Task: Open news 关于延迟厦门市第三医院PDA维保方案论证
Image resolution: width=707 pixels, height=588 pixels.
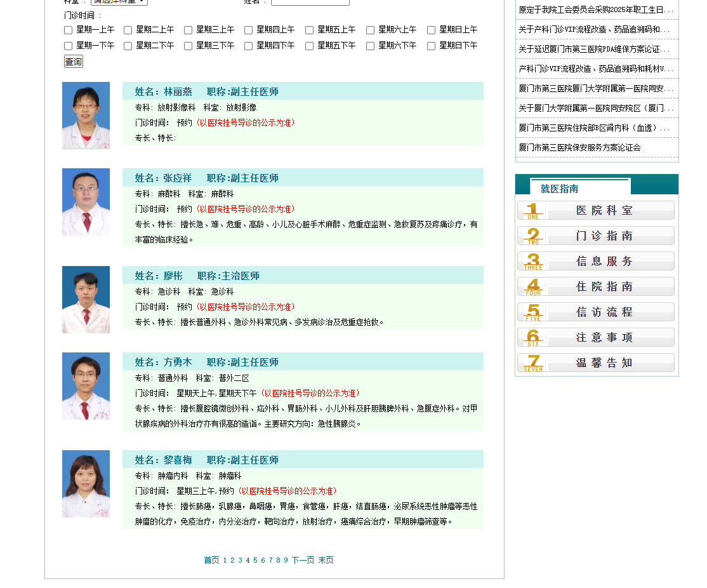Action: pyautogui.click(x=594, y=49)
